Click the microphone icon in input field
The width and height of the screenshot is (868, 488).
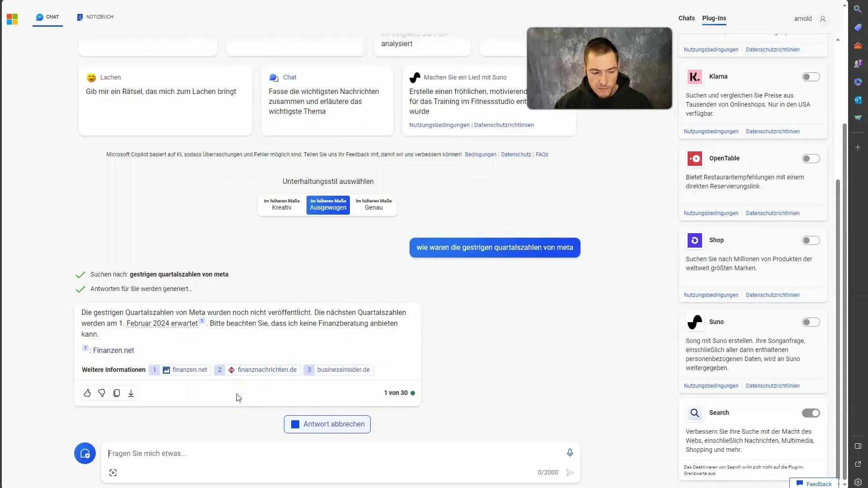[x=570, y=453]
